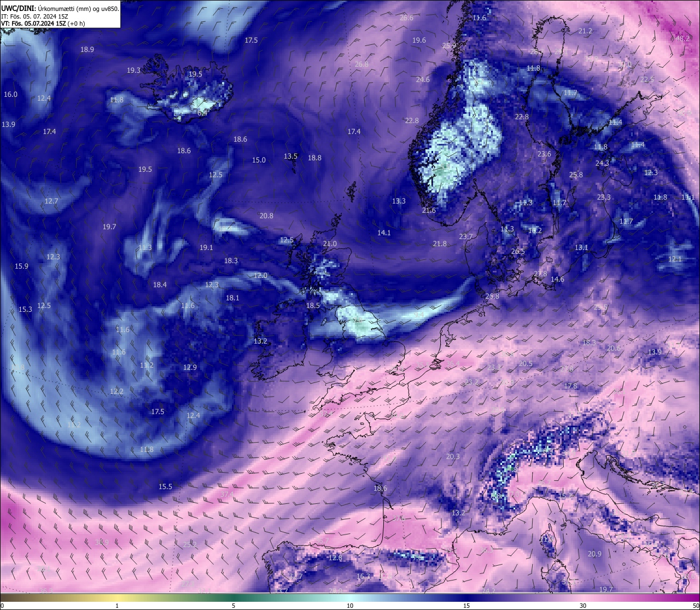The image size is (700, 610).
Task: Click the UWC/DINI Úrkomumætti title line
Action: [x=60, y=8]
